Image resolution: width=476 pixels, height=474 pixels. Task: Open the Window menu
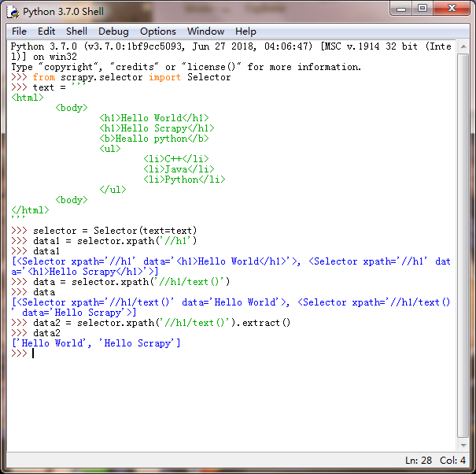point(205,31)
